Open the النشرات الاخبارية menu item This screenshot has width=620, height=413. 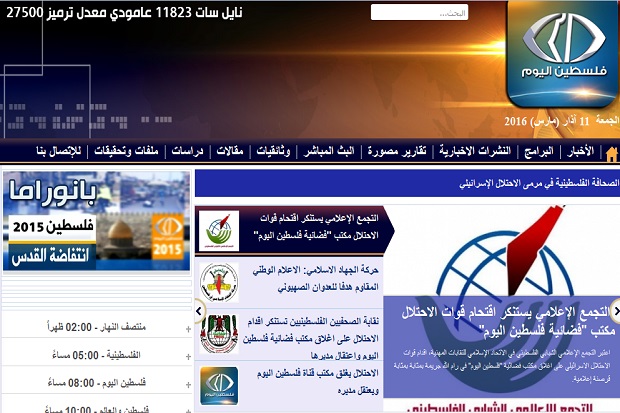coord(475,151)
